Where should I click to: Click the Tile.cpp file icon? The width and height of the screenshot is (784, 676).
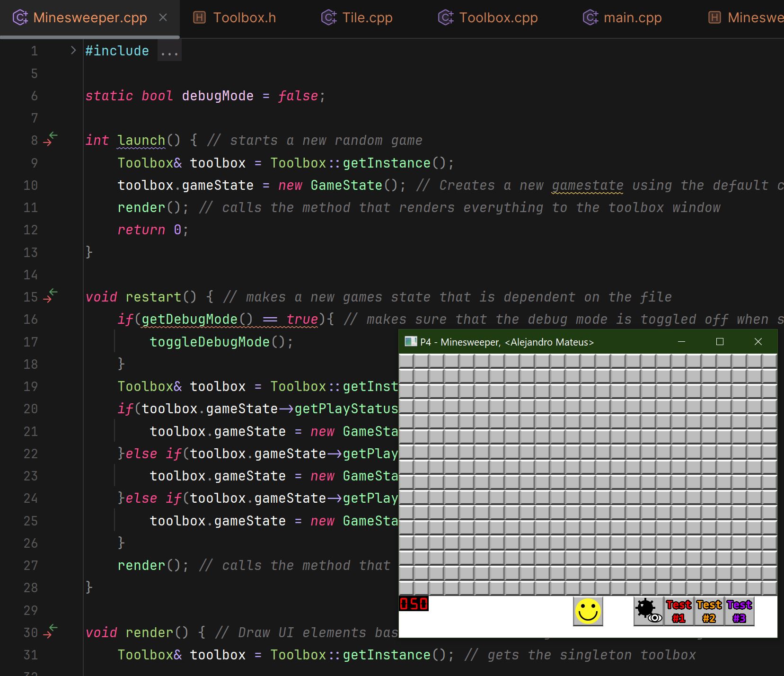point(328,18)
